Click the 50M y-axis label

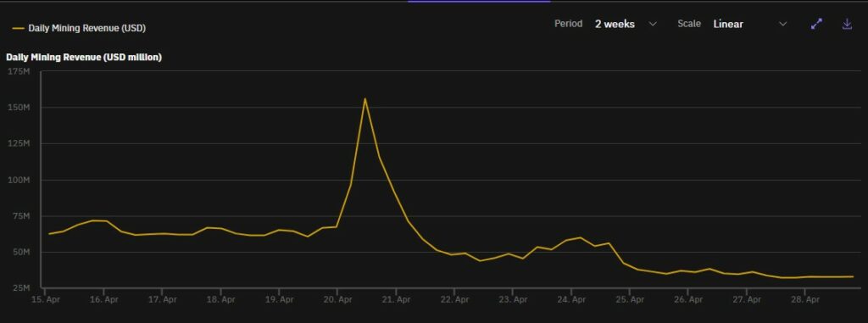click(x=20, y=252)
